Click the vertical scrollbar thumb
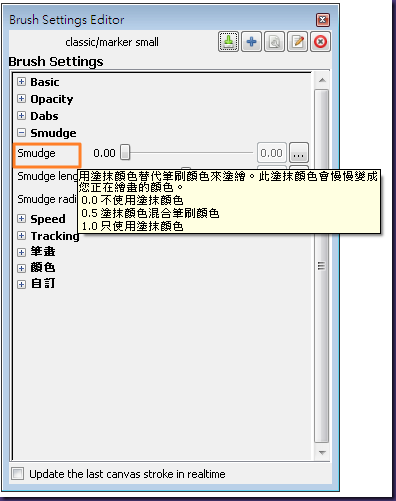The width and height of the screenshot is (396, 501). point(321,266)
